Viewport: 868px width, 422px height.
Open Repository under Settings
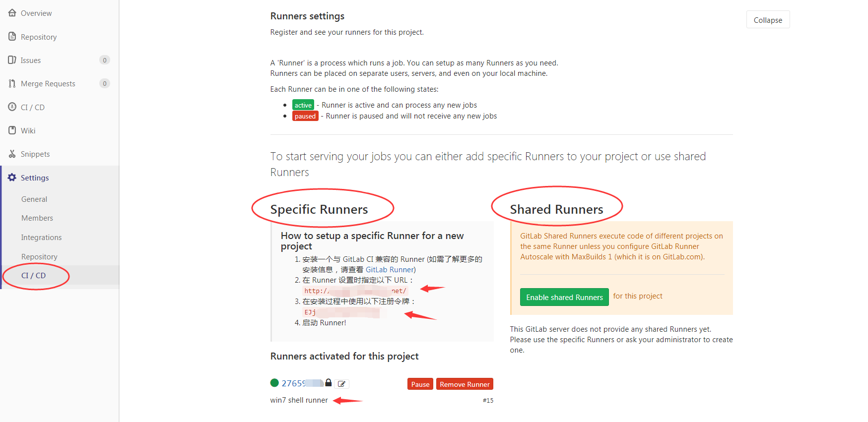click(x=39, y=256)
